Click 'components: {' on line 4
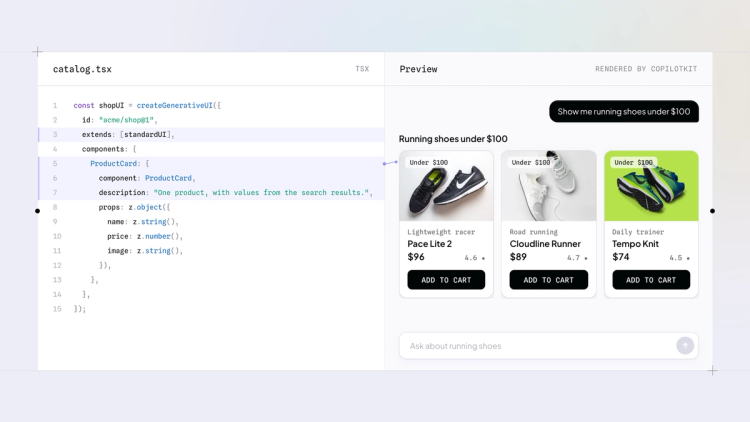The width and height of the screenshot is (750, 422). tap(109, 149)
